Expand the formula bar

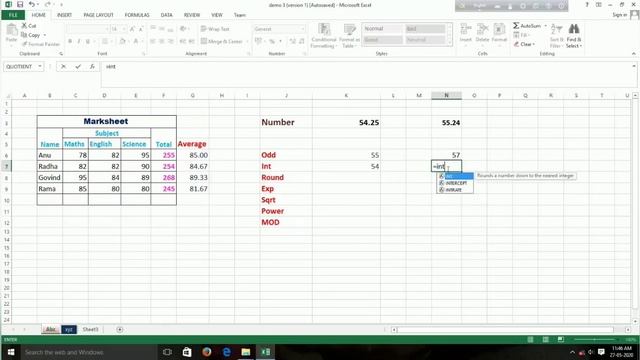click(634, 66)
